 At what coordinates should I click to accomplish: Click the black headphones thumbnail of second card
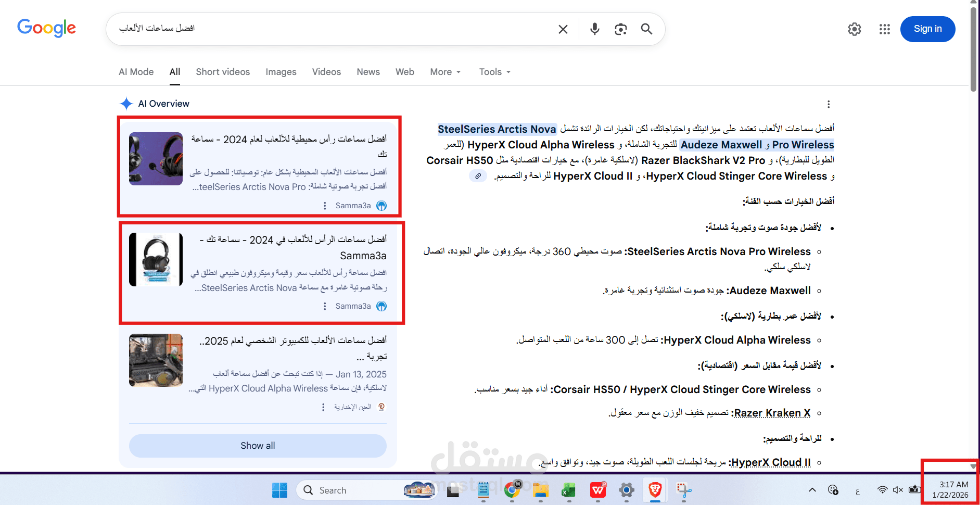tap(156, 259)
